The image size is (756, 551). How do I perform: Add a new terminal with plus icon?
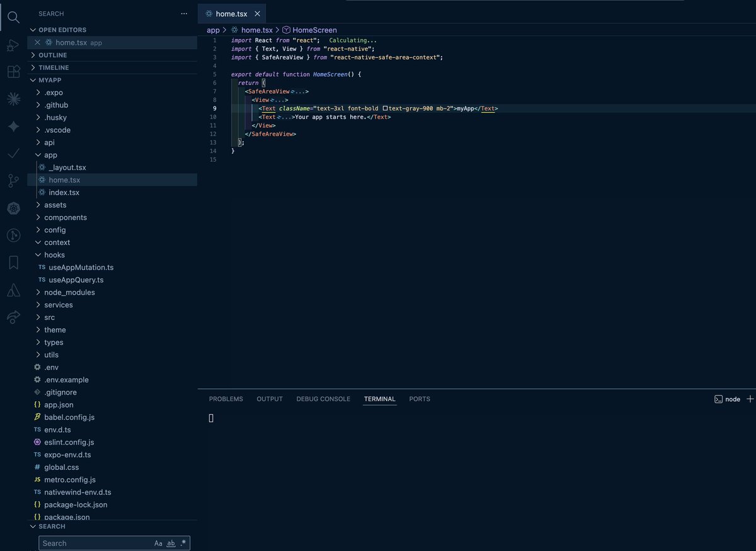click(750, 399)
